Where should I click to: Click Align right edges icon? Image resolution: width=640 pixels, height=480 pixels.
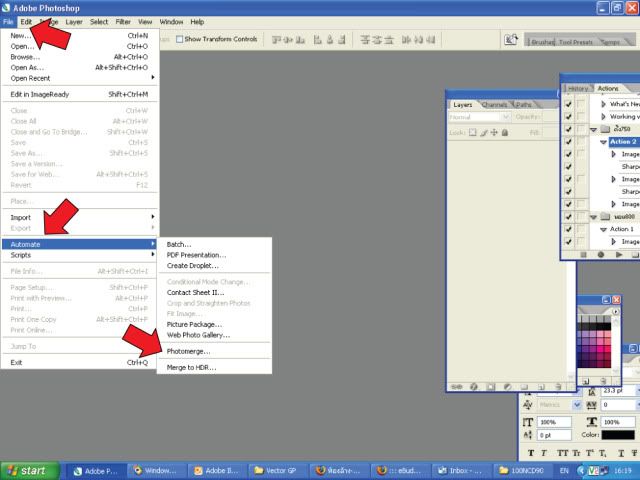pyautogui.click(x=342, y=40)
